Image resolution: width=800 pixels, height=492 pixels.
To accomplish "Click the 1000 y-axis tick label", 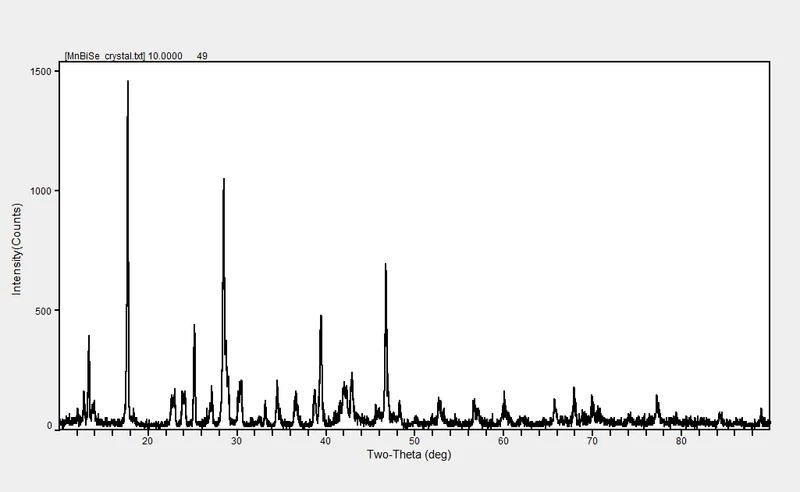I will [41, 191].
